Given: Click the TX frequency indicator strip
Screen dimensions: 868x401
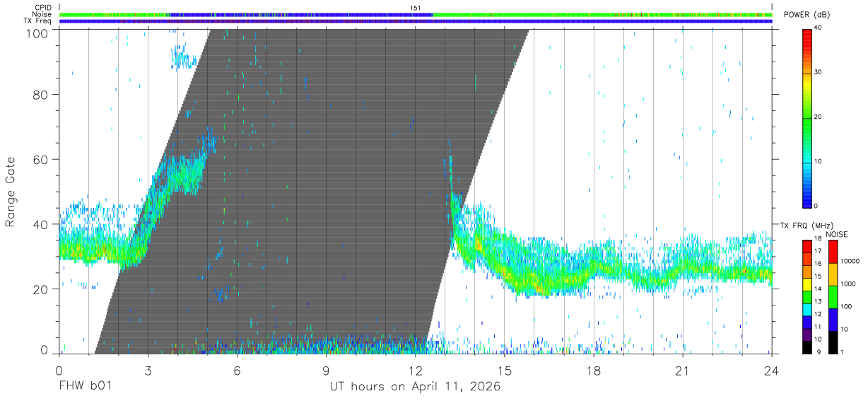Looking at the screenshot, I should (416, 21).
